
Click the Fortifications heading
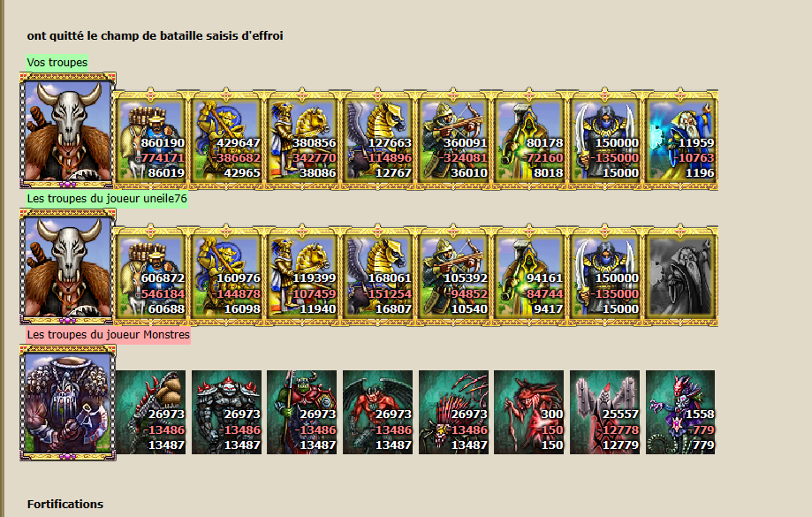(x=65, y=504)
